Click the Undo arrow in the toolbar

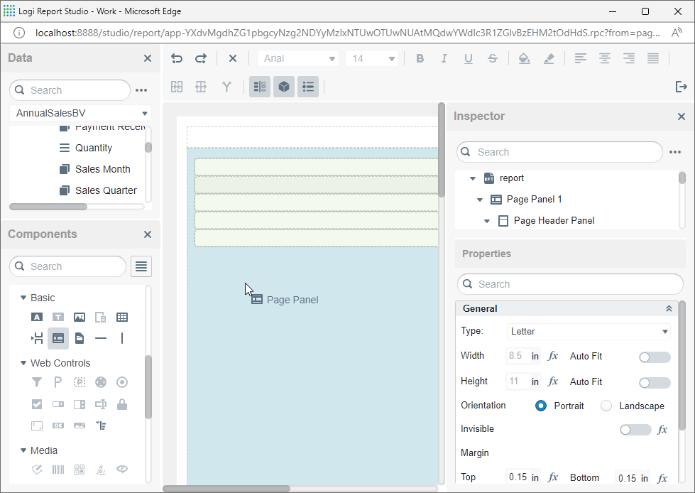177,59
